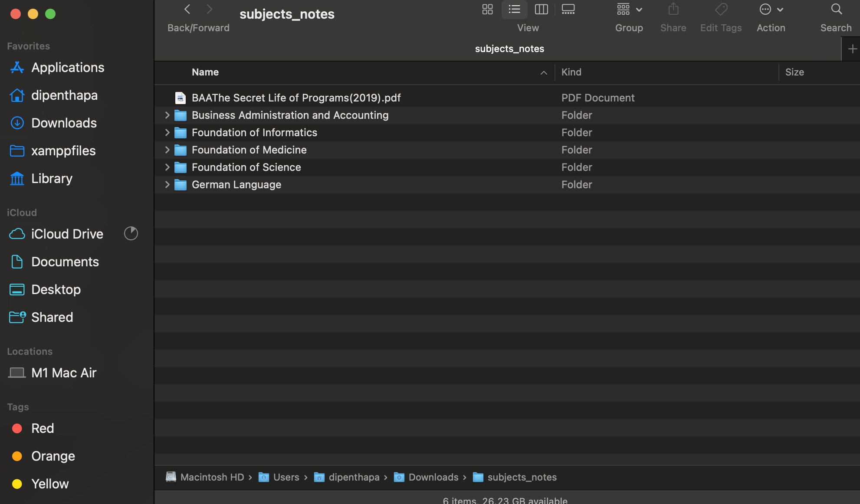Screen dimensions: 860x504
Task: Open iCloud Drive from sidebar
Action: 67,234
